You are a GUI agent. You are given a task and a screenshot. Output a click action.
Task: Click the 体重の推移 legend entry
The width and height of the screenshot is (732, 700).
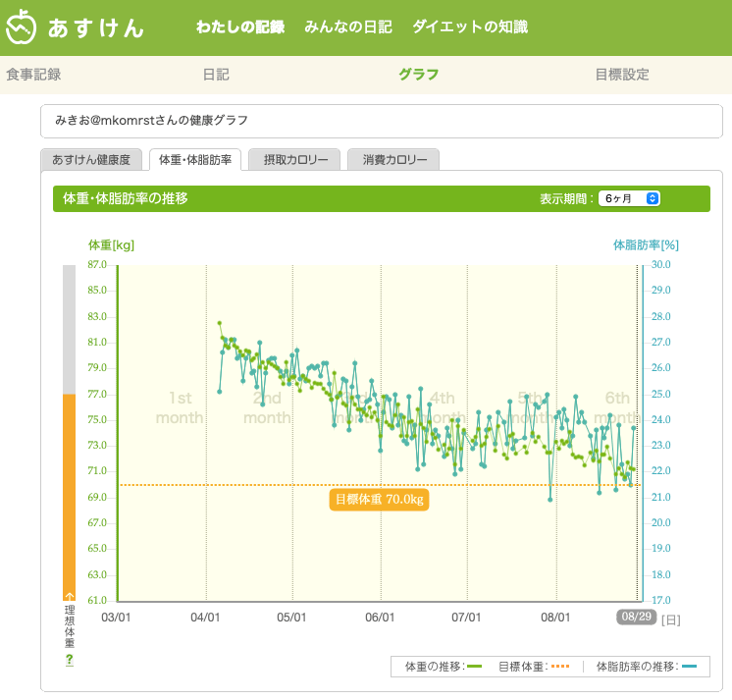pyautogui.click(x=444, y=667)
